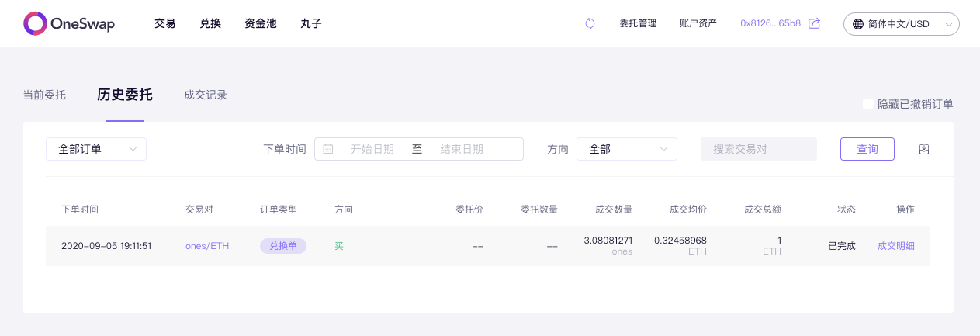Click the 开始日期 start date field
980x336 pixels.
click(372, 149)
